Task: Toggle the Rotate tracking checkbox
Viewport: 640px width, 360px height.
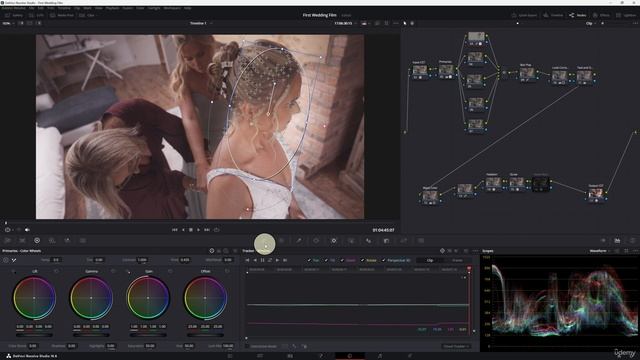Action: click(362, 260)
